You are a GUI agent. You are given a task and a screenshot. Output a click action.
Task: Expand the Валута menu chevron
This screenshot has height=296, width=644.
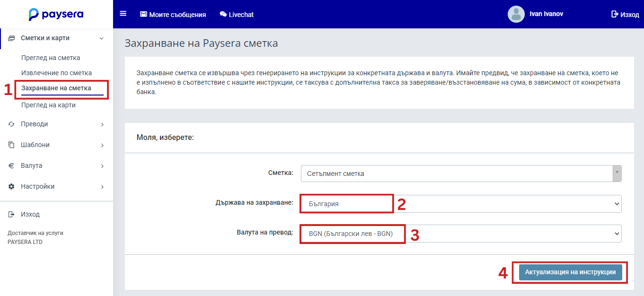coord(102,166)
